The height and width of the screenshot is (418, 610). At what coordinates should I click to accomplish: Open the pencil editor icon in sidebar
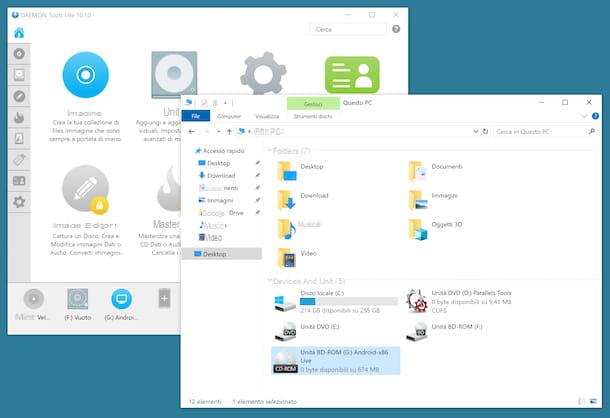tap(19, 96)
